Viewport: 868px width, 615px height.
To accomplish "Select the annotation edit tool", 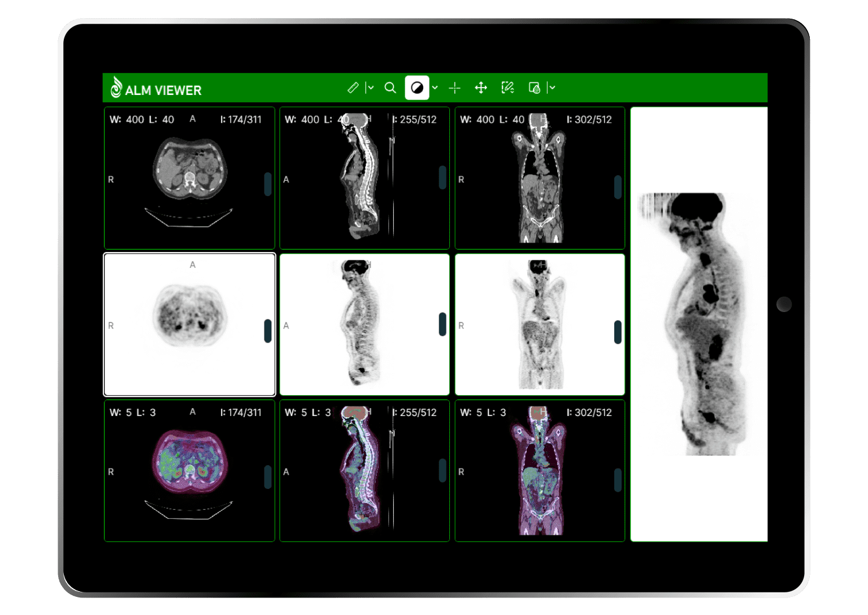I will (x=507, y=88).
